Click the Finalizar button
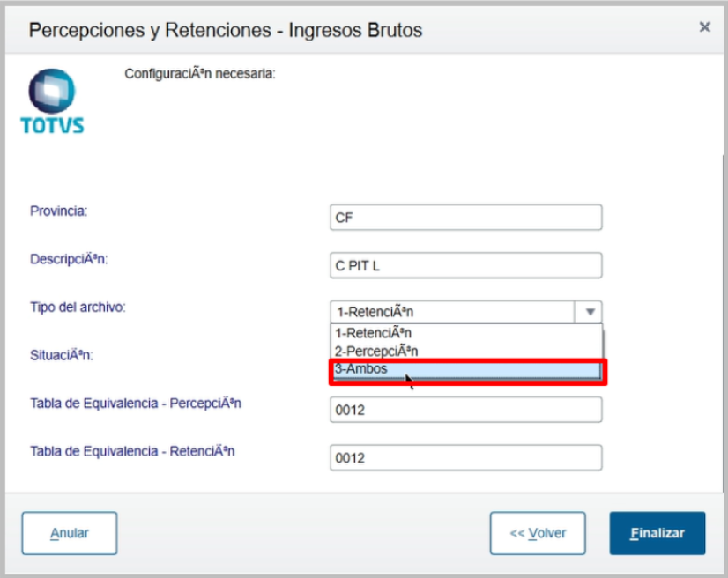Image resolution: width=728 pixels, height=578 pixels. point(657,533)
